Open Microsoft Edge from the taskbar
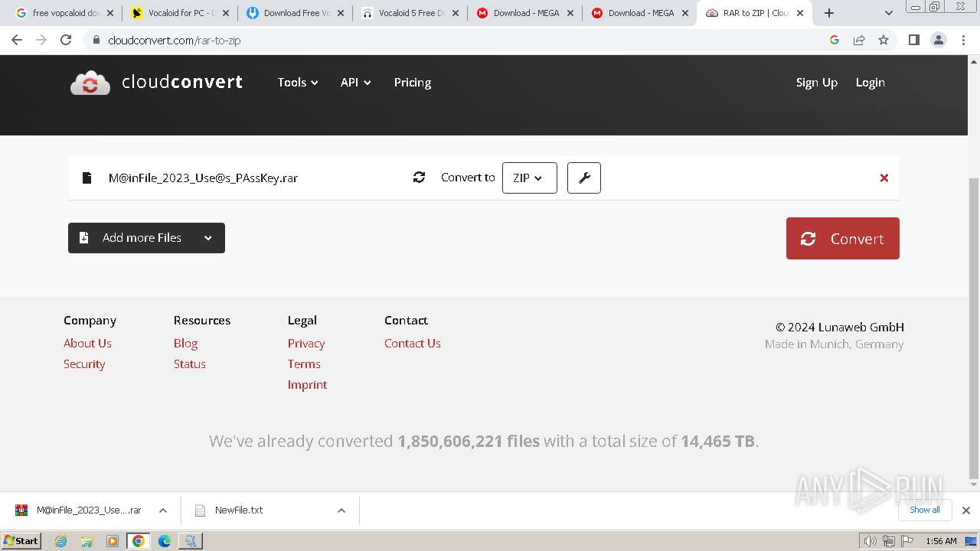This screenshot has width=980, height=551. pyautogui.click(x=165, y=541)
